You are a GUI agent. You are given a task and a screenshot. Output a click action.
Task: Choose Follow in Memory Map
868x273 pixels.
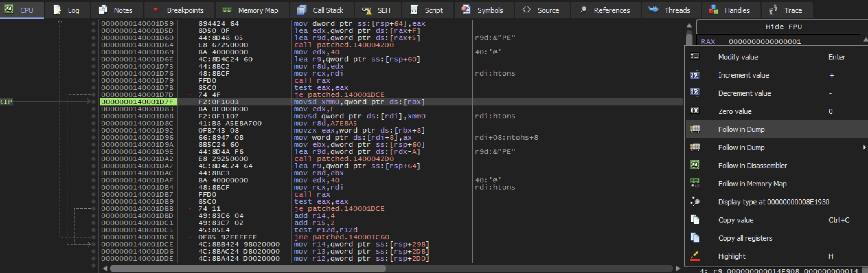776,184
